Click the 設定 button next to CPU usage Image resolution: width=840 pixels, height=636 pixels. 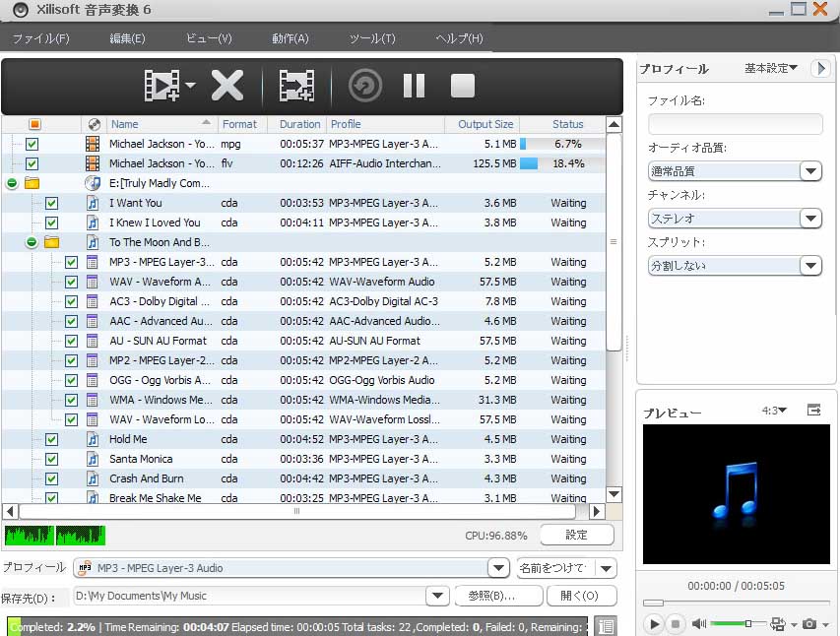[x=576, y=535]
